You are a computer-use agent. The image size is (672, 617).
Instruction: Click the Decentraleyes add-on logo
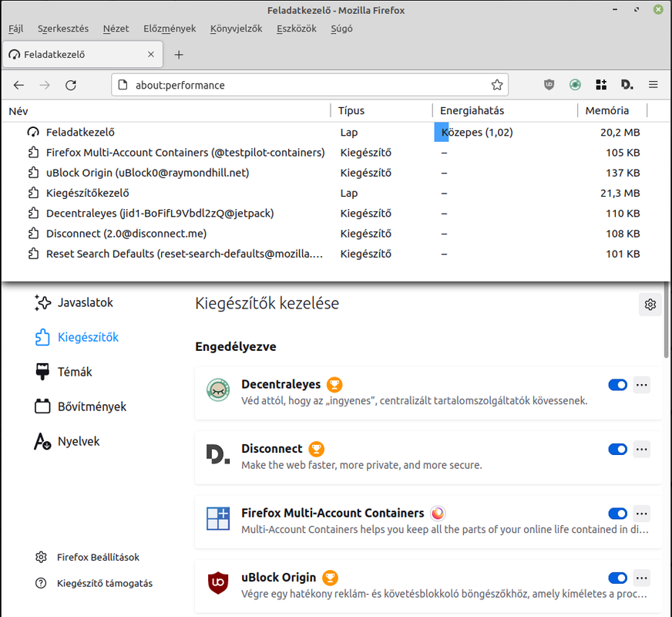click(218, 389)
